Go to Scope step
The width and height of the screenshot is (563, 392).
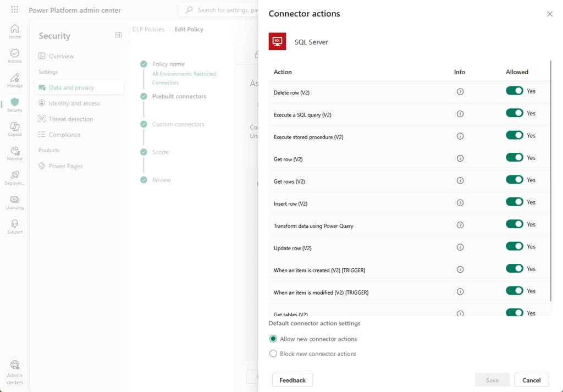[x=161, y=152]
